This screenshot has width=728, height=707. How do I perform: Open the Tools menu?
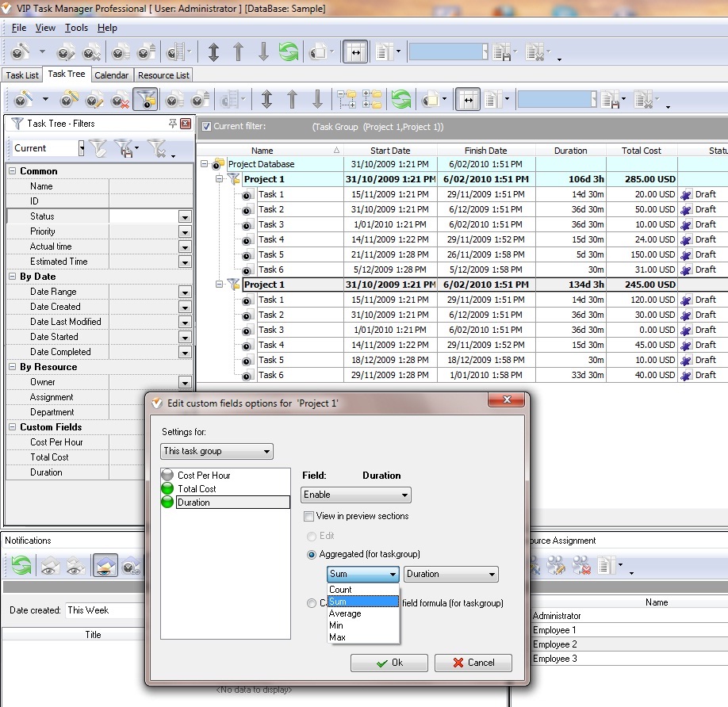pos(77,28)
